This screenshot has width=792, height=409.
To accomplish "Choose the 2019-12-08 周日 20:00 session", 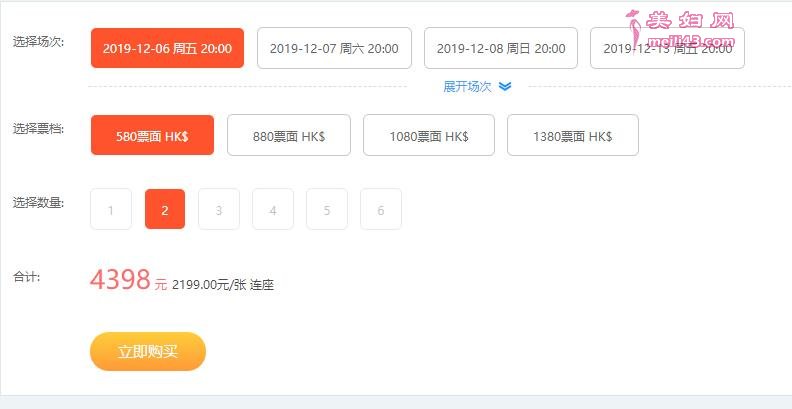I will point(501,48).
